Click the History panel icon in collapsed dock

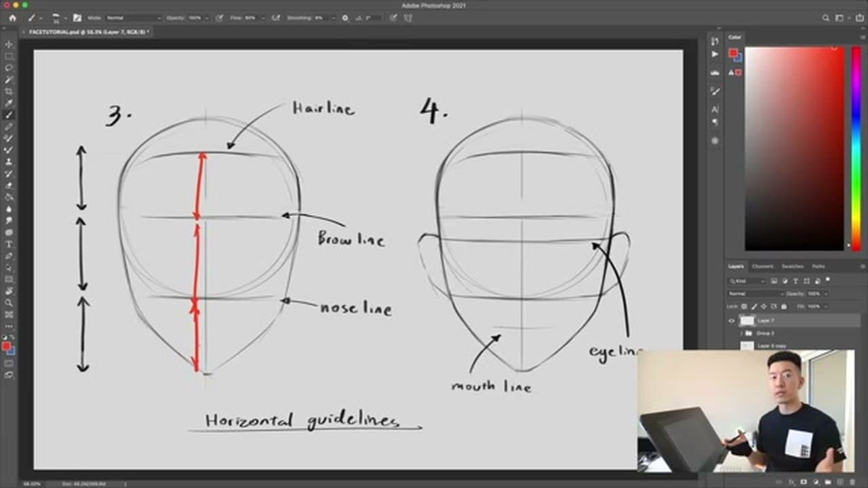[x=715, y=41]
